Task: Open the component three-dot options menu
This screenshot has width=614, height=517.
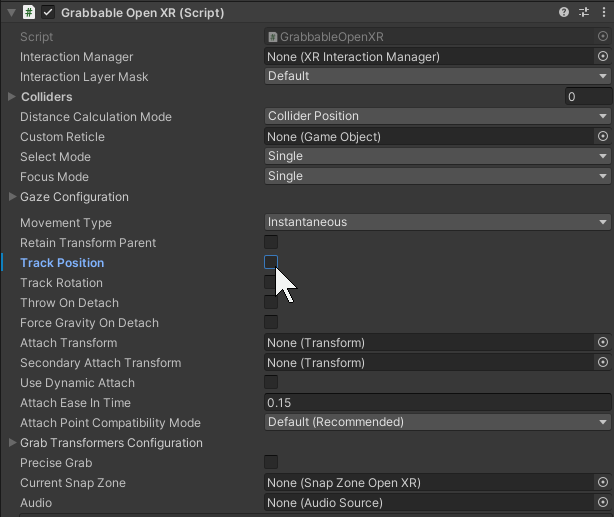Action: (x=602, y=13)
